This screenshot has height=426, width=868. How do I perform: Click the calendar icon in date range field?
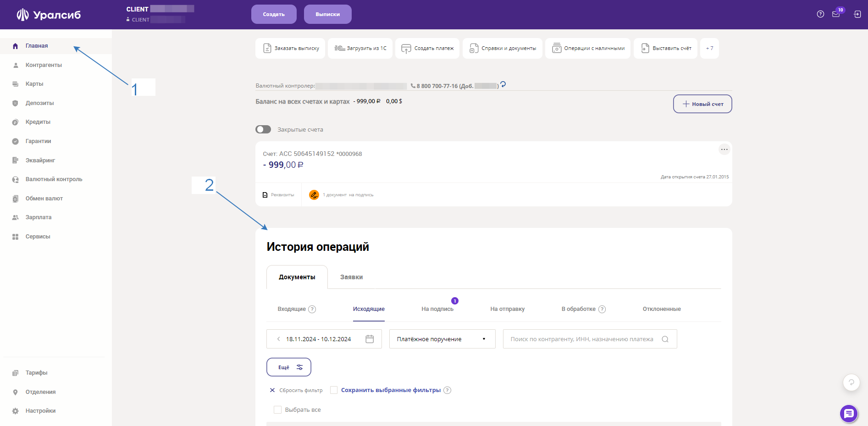(370, 339)
